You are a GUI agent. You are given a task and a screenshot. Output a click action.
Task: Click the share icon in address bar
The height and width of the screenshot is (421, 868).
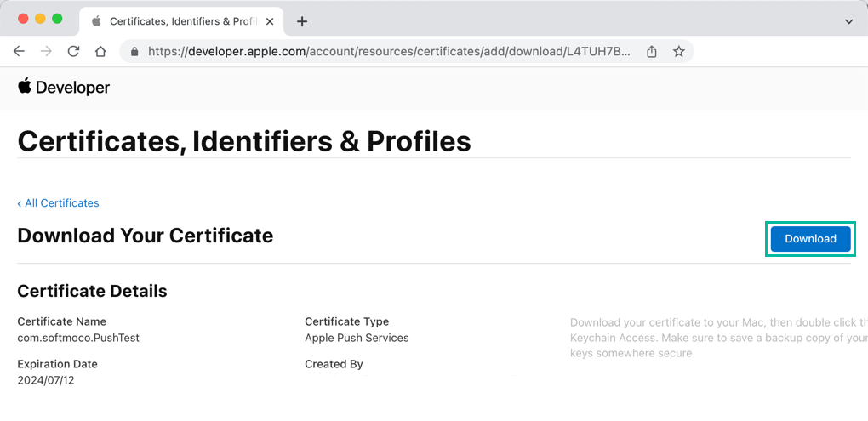(652, 51)
